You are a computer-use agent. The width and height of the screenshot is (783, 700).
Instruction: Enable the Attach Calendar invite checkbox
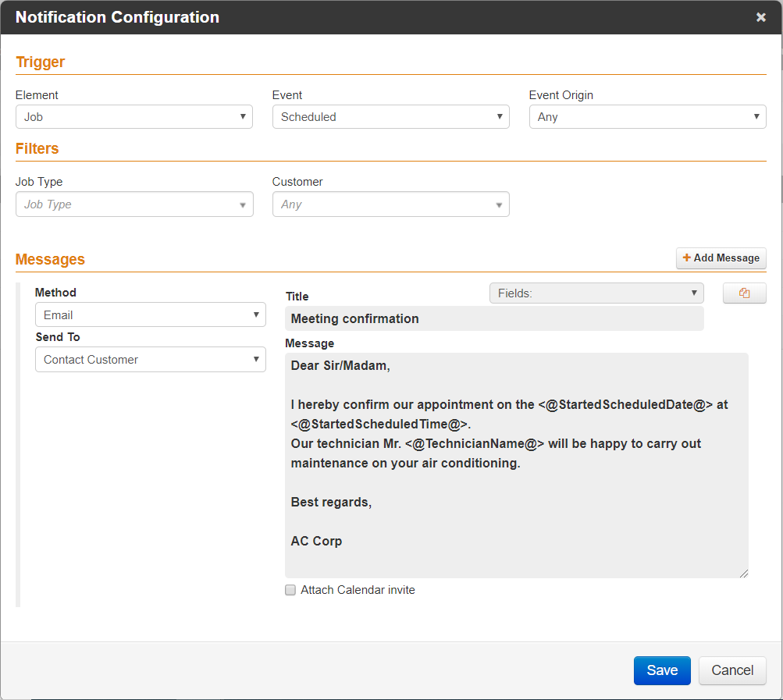tap(290, 591)
